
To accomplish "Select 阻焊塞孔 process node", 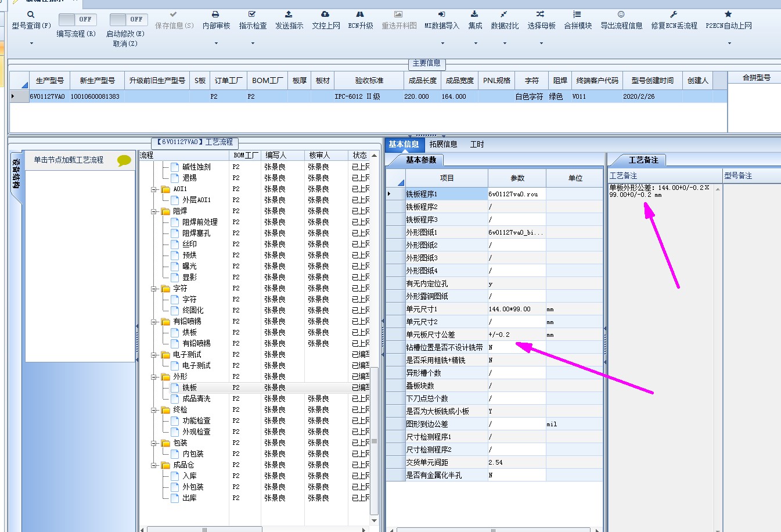I will click(196, 233).
